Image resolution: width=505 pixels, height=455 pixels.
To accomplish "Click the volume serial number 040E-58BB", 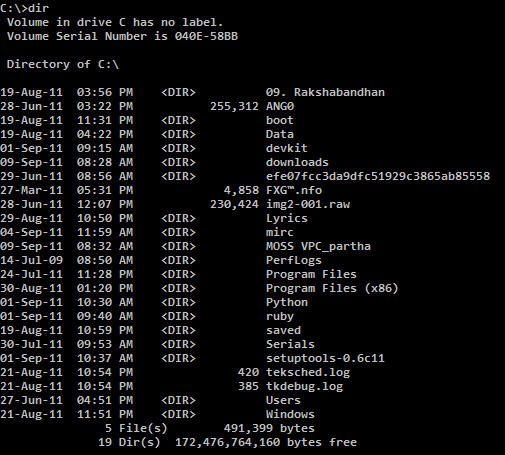I will [x=206, y=36].
